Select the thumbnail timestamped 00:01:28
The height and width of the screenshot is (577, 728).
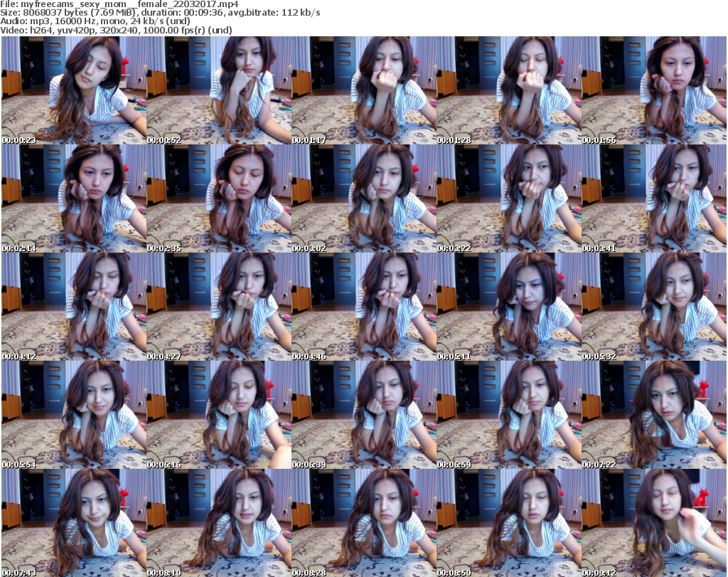click(509, 90)
